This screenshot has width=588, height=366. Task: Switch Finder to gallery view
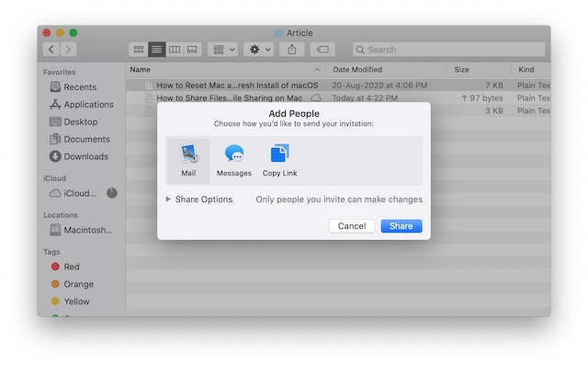click(192, 50)
